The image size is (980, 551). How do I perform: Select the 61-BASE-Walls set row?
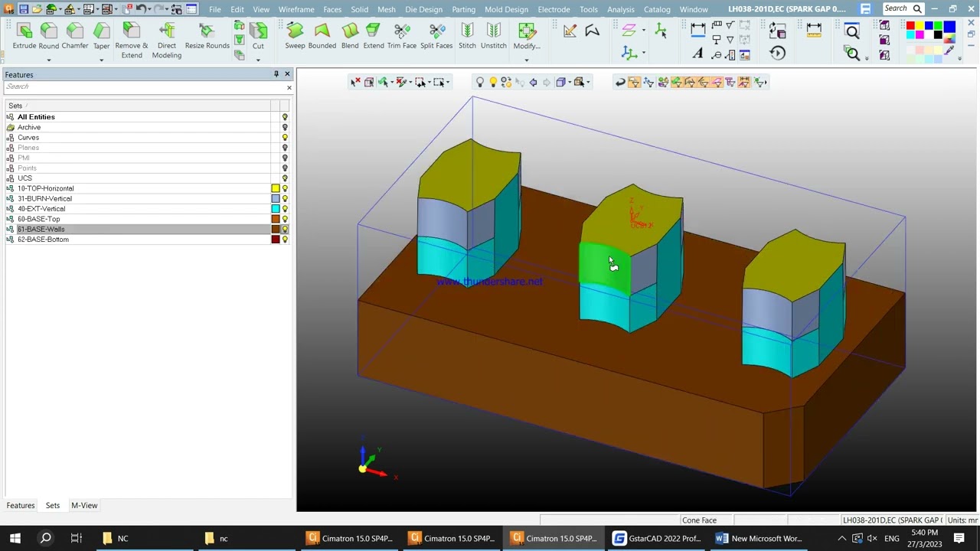145,230
